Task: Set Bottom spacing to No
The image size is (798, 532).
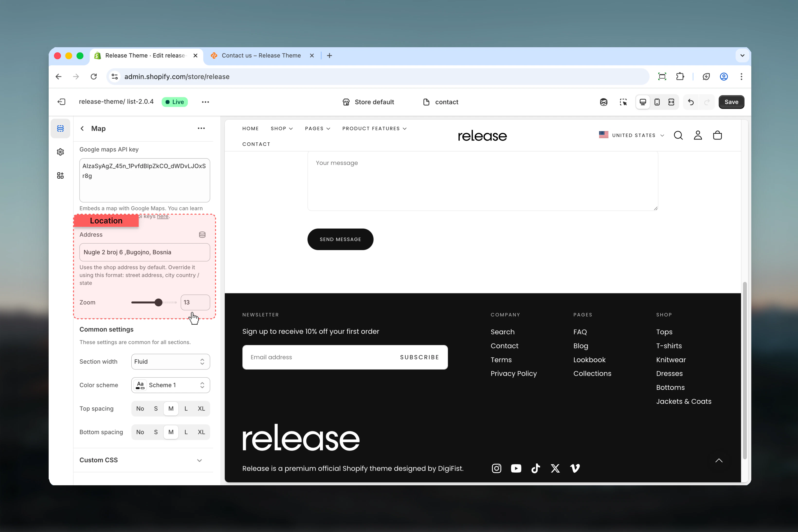Action: (x=140, y=432)
